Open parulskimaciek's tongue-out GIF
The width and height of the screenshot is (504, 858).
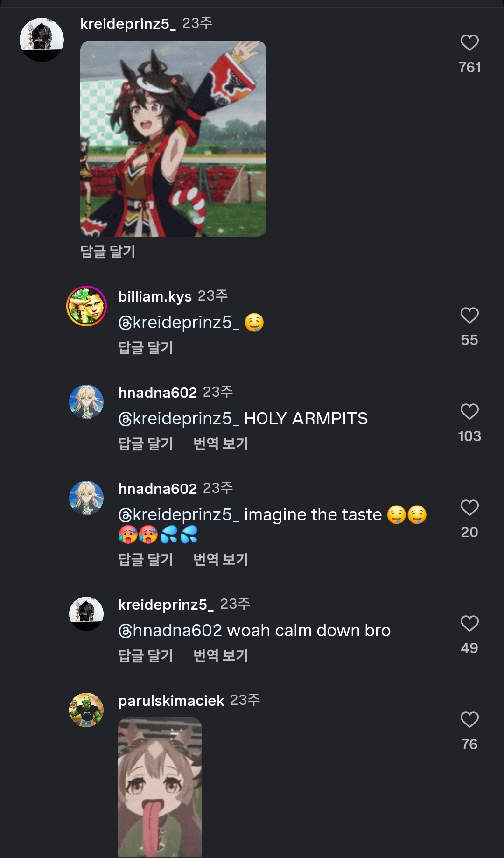pyautogui.click(x=160, y=787)
